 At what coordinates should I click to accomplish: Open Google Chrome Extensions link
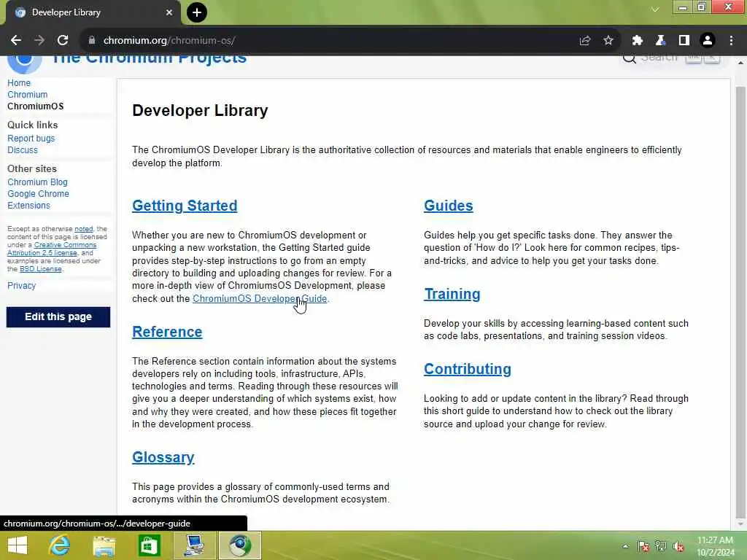pyautogui.click(x=38, y=200)
